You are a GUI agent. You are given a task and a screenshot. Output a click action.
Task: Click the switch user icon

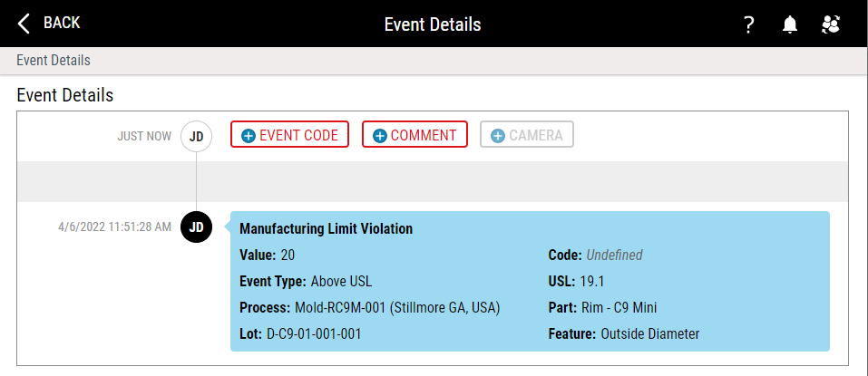831,24
